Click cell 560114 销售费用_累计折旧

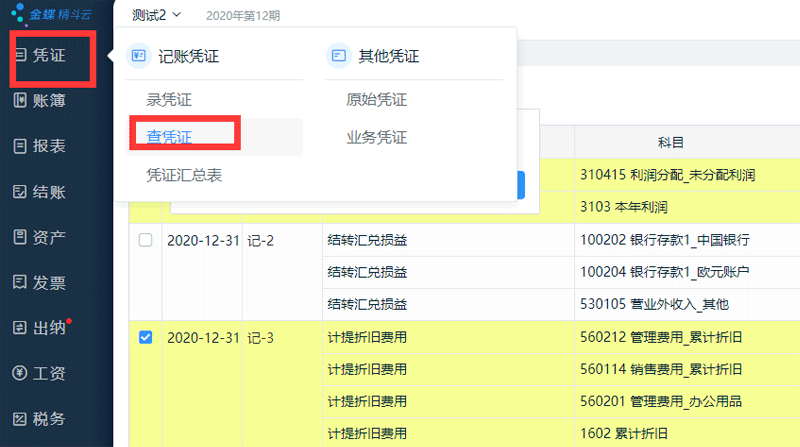pos(661,369)
